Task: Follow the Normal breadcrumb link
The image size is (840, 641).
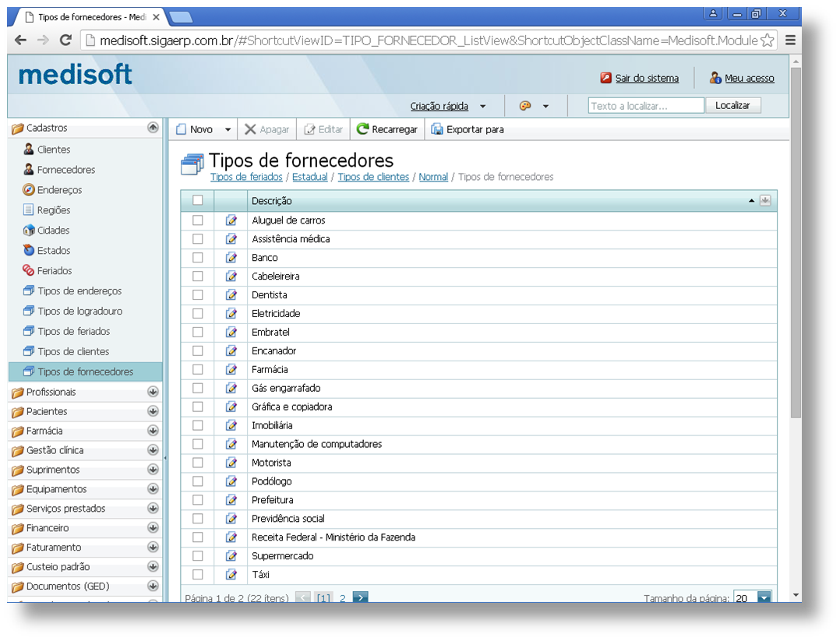Action: pos(433,177)
